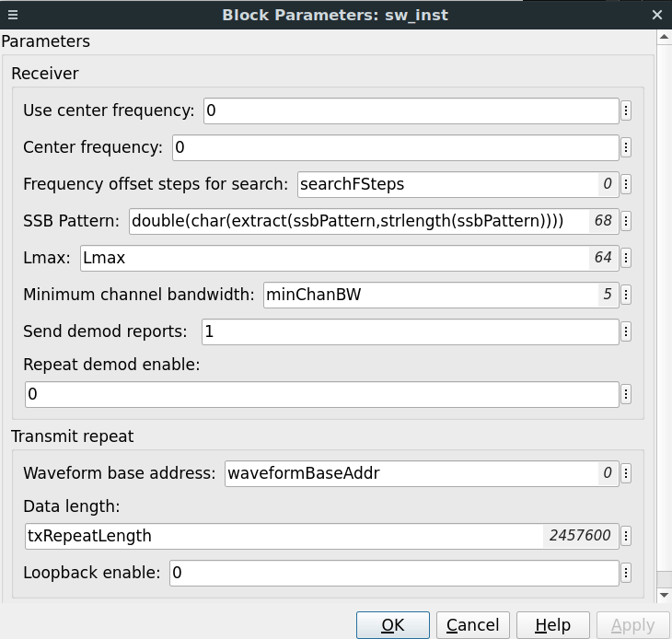Focus the SSB Pattern expression field
This screenshot has height=639, width=672.
click(359, 221)
